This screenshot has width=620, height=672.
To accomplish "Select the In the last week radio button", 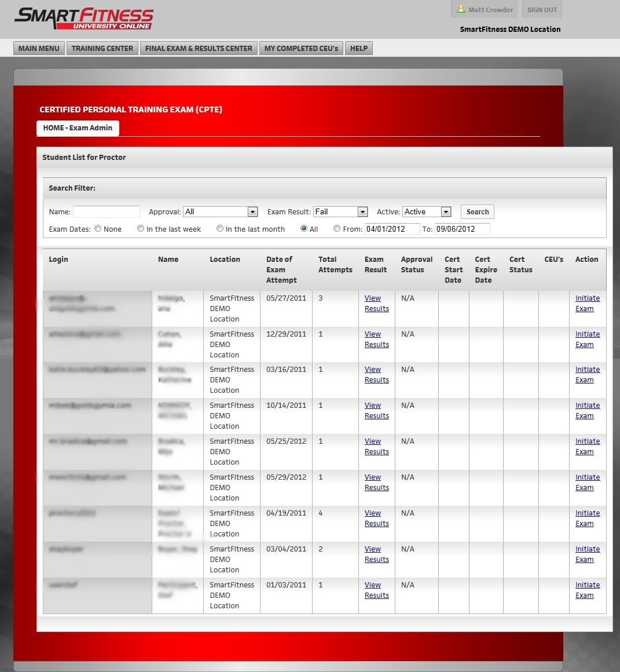I will (x=141, y=228).
